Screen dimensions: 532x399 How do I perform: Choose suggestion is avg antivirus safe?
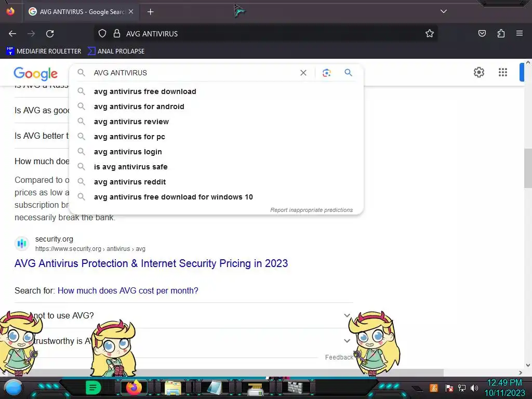[216, 167]
